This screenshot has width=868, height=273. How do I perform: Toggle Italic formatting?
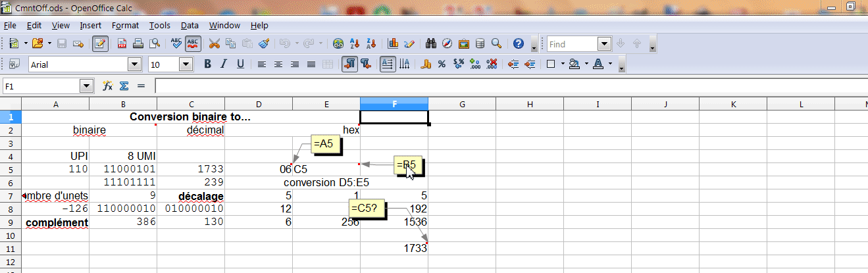pyautogui.click(x=224, y=64)
